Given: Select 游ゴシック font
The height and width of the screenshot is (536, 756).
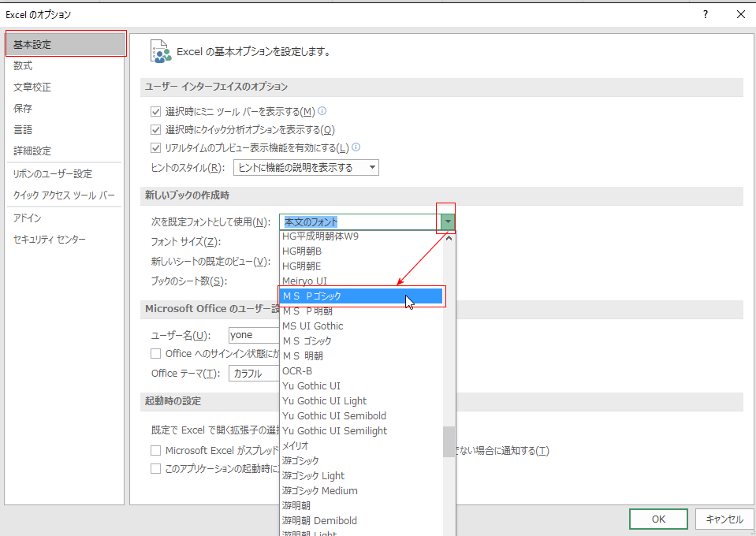Looking at the screenshot, I should coord(360,460).
